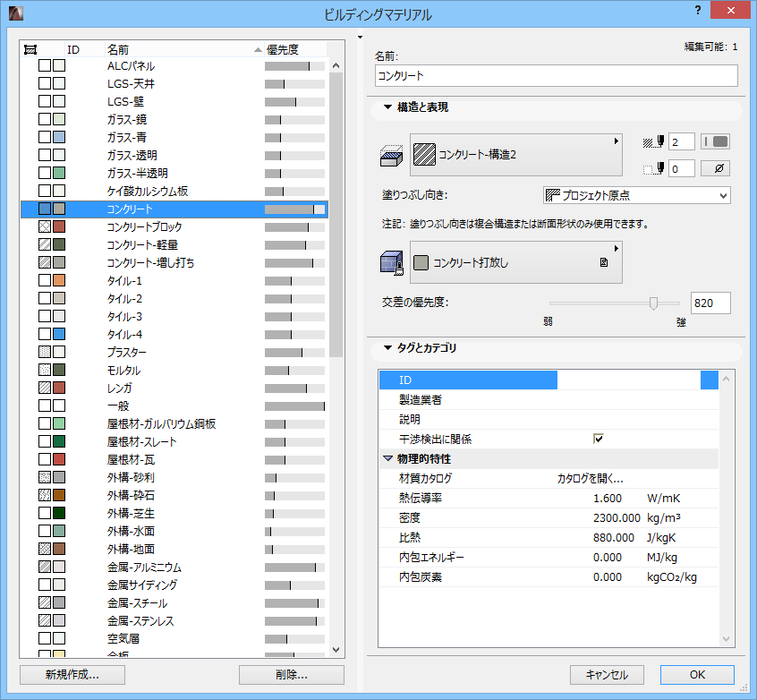Click the 熱伝導率 value 1.600

click(608, 498)
